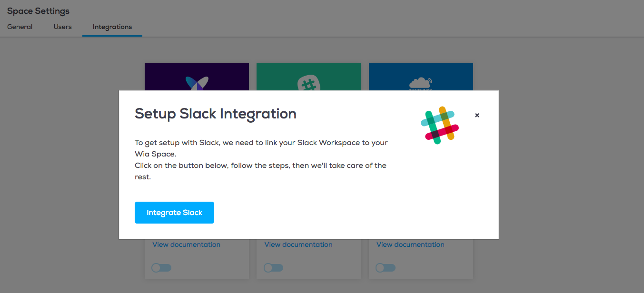Toggle the switch on the purple butterfly card
644x293 pixels.
pos(161,268)
